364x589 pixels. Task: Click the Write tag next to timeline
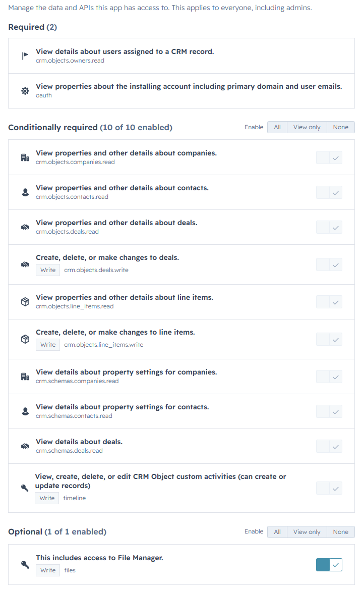47,498
